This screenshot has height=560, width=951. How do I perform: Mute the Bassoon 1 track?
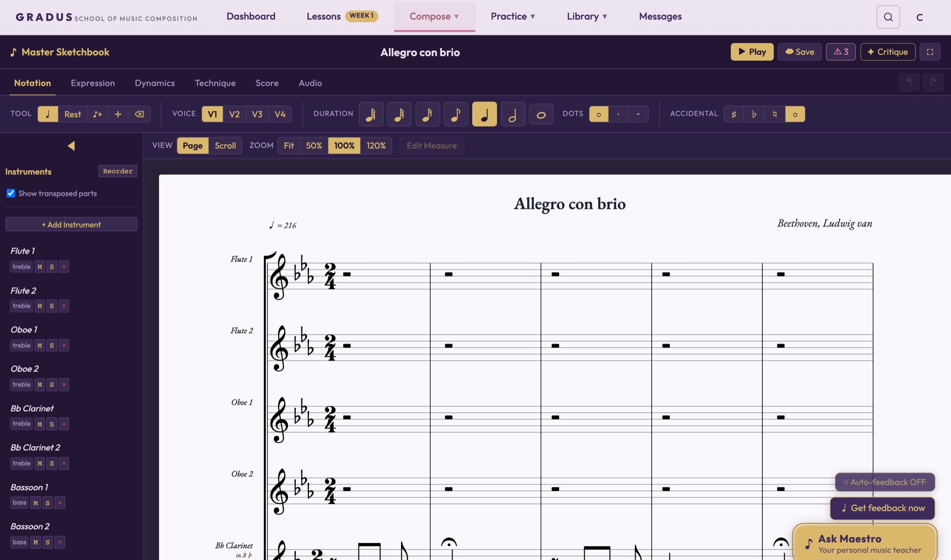(36, 502)
